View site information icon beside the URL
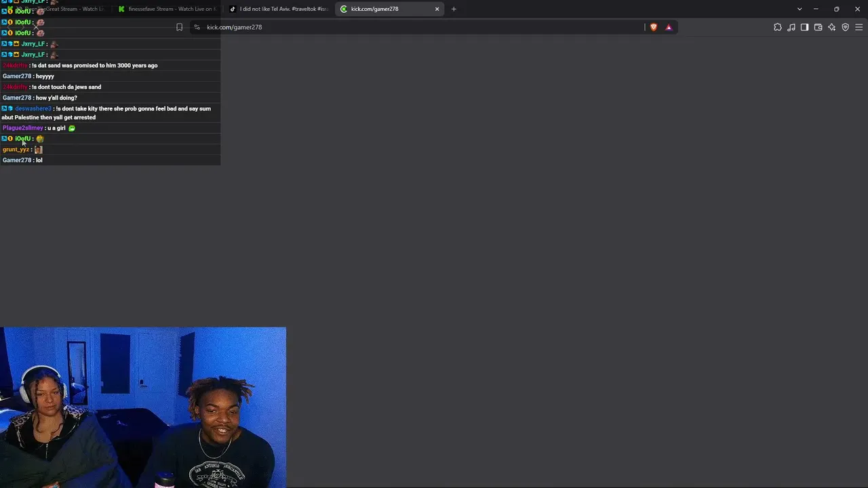 [x=197, y=27]
